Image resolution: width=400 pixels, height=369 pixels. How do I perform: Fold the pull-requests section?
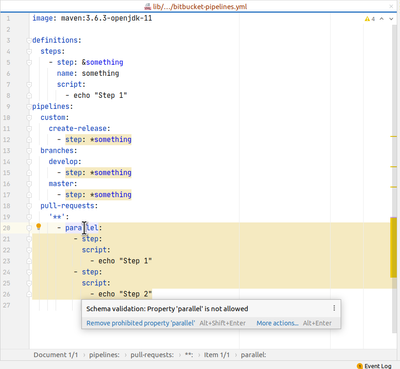[x=29, y=206]
